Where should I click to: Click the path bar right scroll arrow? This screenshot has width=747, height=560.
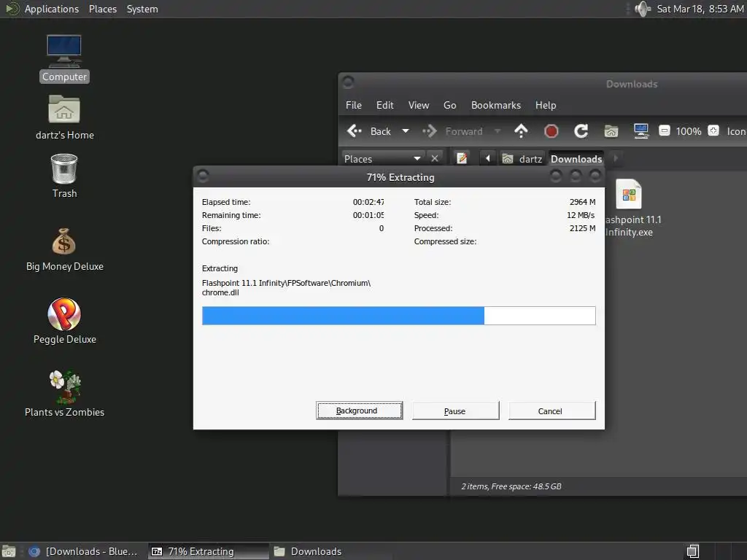[x=616, y=157]
